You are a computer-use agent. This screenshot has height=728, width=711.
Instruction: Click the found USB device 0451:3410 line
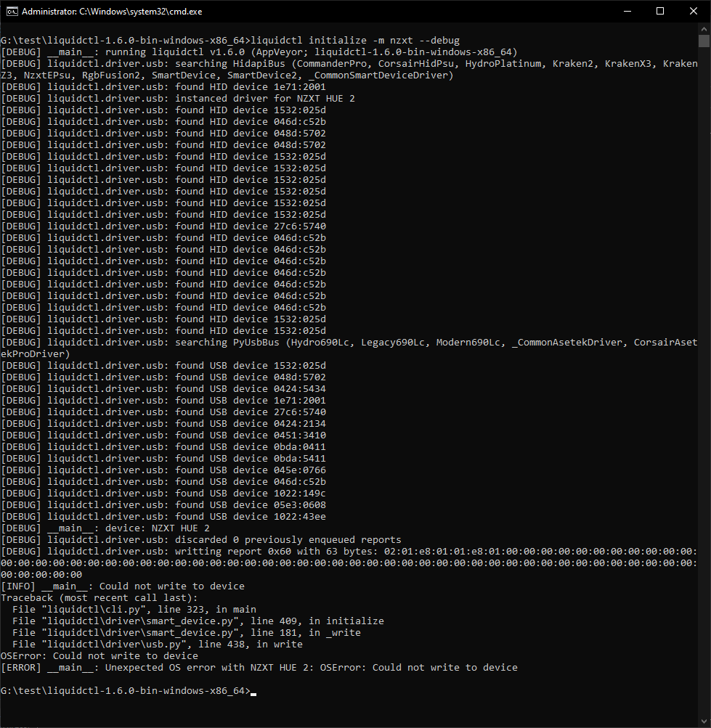coord(167,435)
